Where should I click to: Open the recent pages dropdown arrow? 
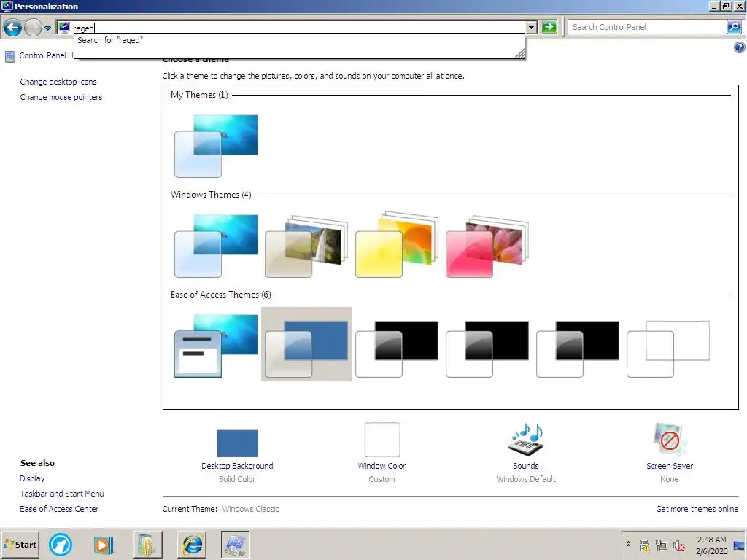click(x=47, y=28)
